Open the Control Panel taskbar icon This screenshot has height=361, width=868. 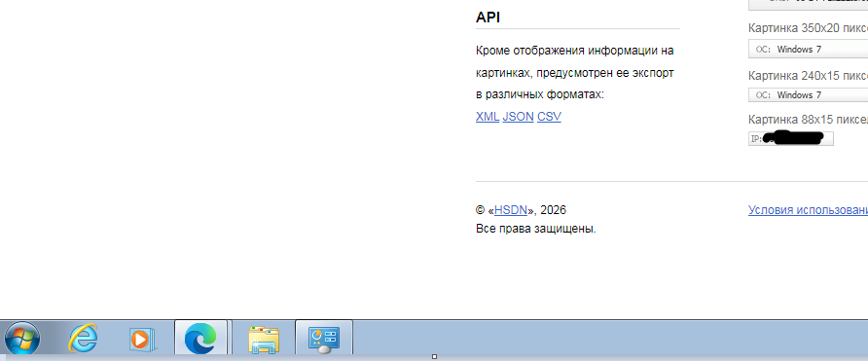point(324,338)
